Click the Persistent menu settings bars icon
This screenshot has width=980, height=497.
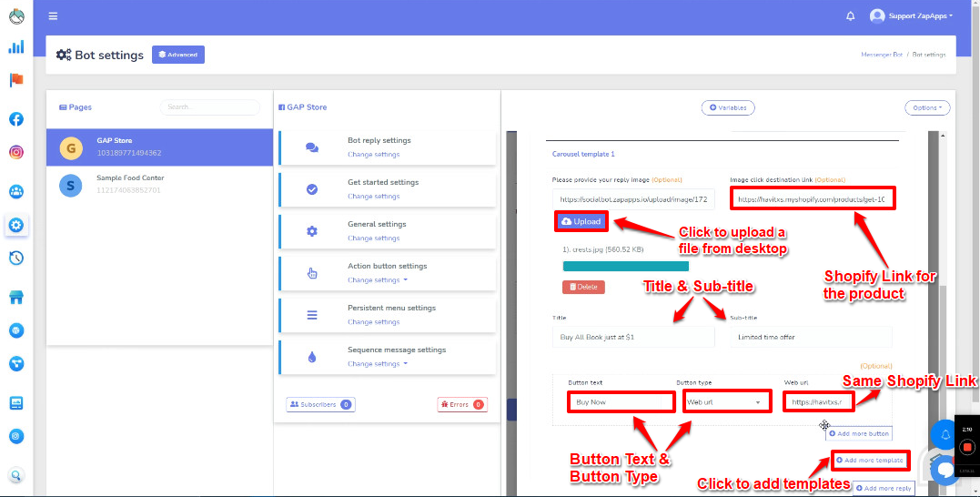click(312, 315)
